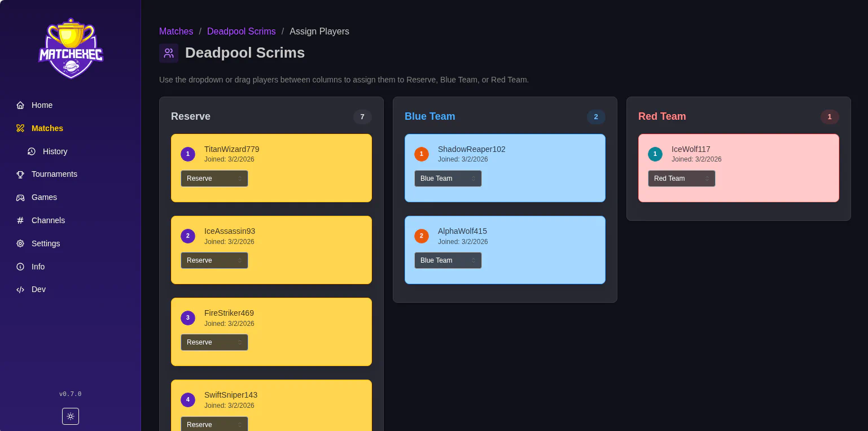Screen dimensions: 868x431
Task: Toggle the light/dark theme button
Action: 71,416
